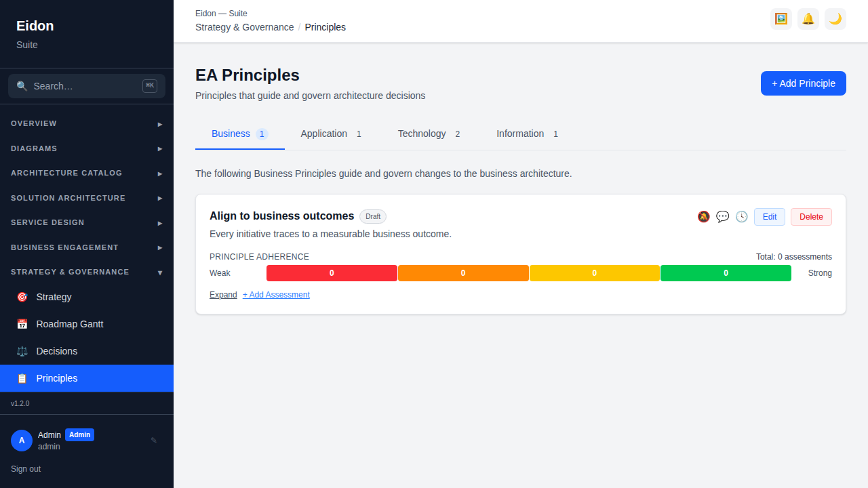The image size is (868, 488).
Task: Open Strategy in the sidebar
Action: coord(87,297)
